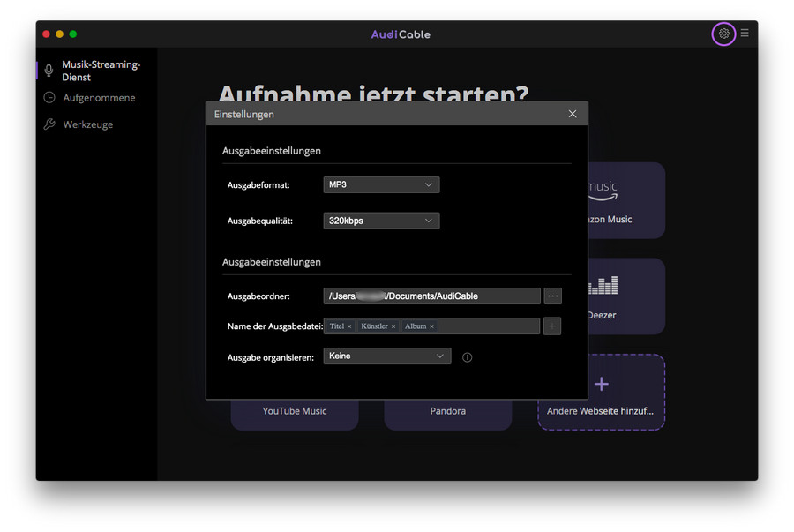Open the Ausgabe organisieren Keine dropdown
This screenshot has height=532, width=794.
(x=387, y=356)
